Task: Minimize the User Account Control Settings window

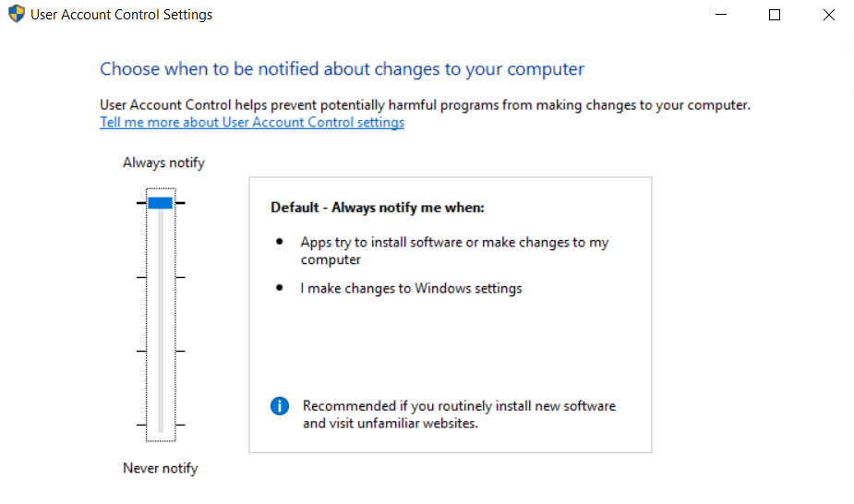Action: (x=720, y=15)
